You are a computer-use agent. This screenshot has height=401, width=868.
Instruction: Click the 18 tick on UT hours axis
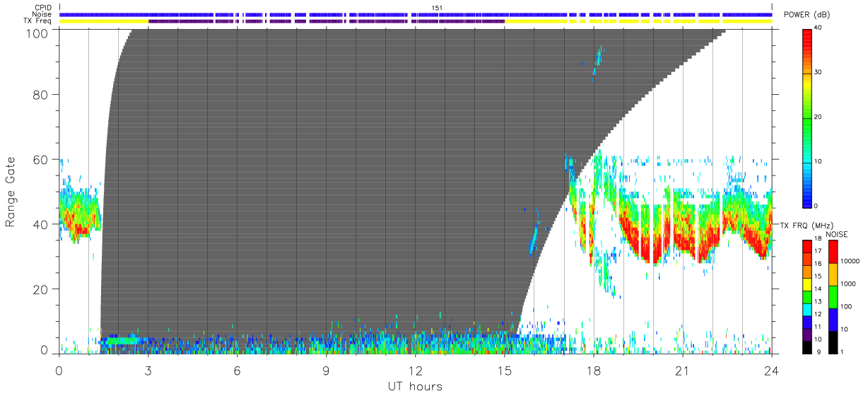click(593, 370)
